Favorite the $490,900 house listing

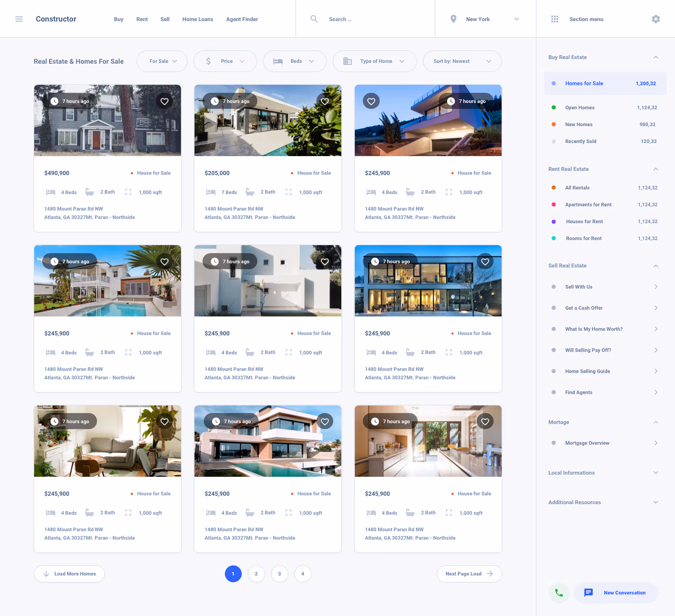[165, 101]
